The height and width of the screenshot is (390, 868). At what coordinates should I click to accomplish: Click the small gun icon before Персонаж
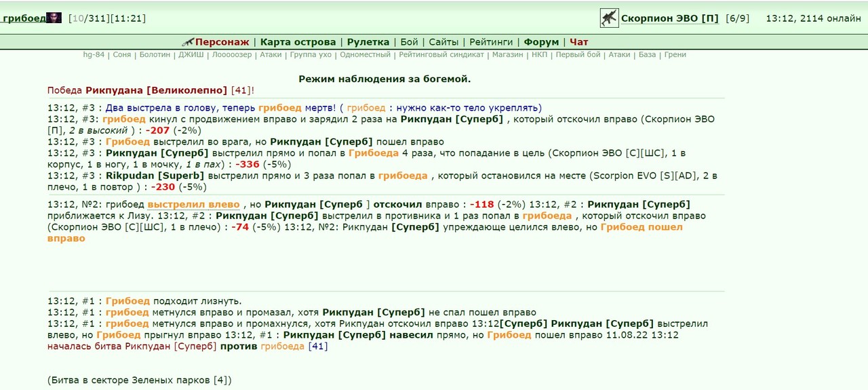click(188, 42)
